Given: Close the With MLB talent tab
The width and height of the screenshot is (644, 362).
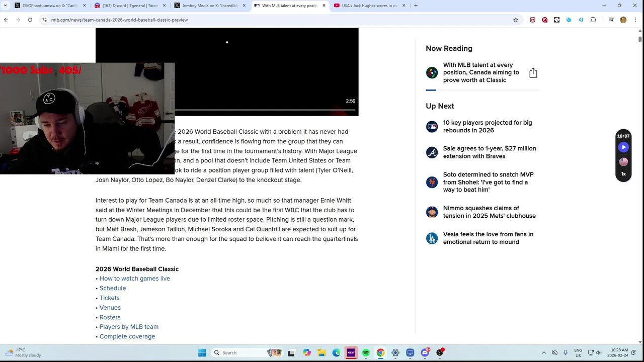Looking at the screenshot, I should pos(324,6).
